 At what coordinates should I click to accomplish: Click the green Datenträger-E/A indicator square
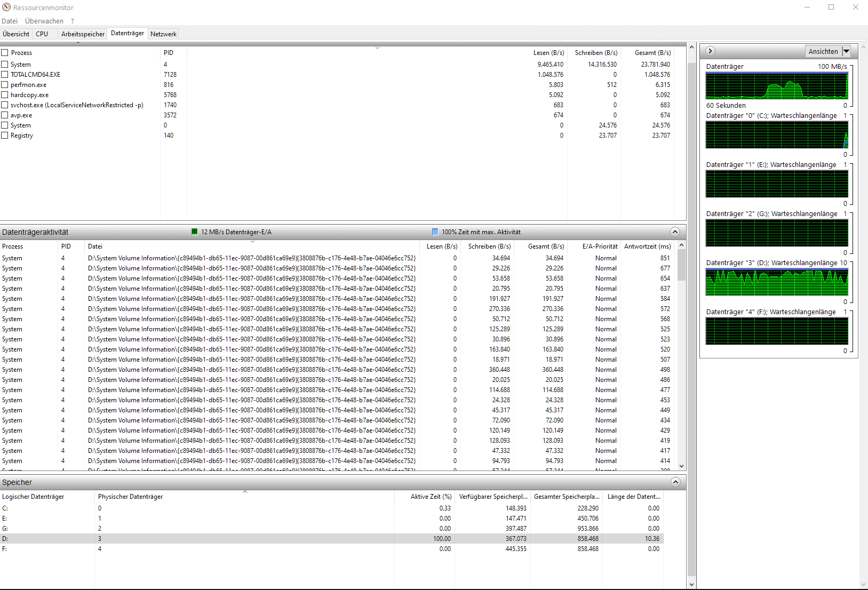pyautogui.click(x=195, y=232)
